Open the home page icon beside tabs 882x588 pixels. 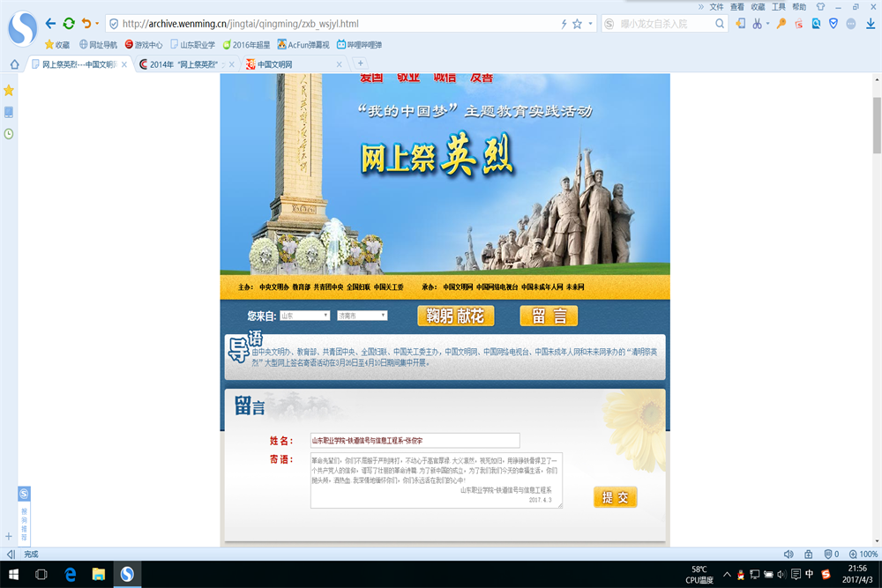point(14,64)
